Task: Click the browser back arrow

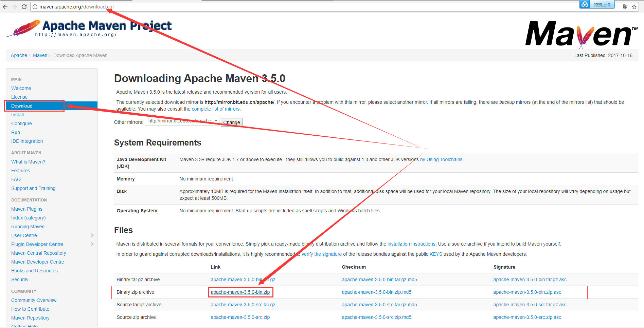Action: click(x=5, y=7)
